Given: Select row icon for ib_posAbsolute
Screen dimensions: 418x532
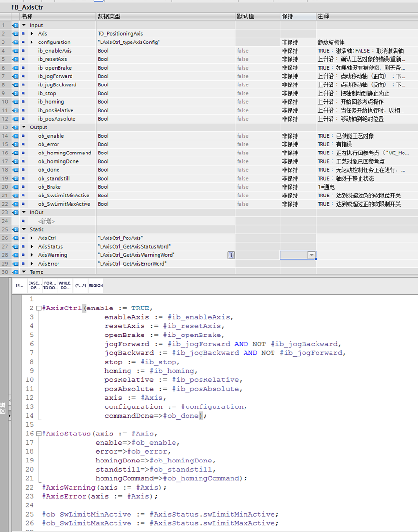Looking at the screenshot, I should (x=15, y=118).
